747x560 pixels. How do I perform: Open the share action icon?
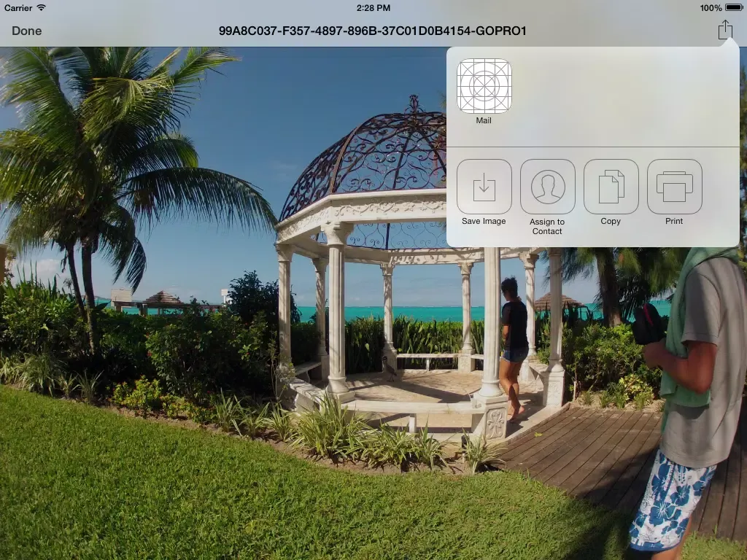point(724,29)
